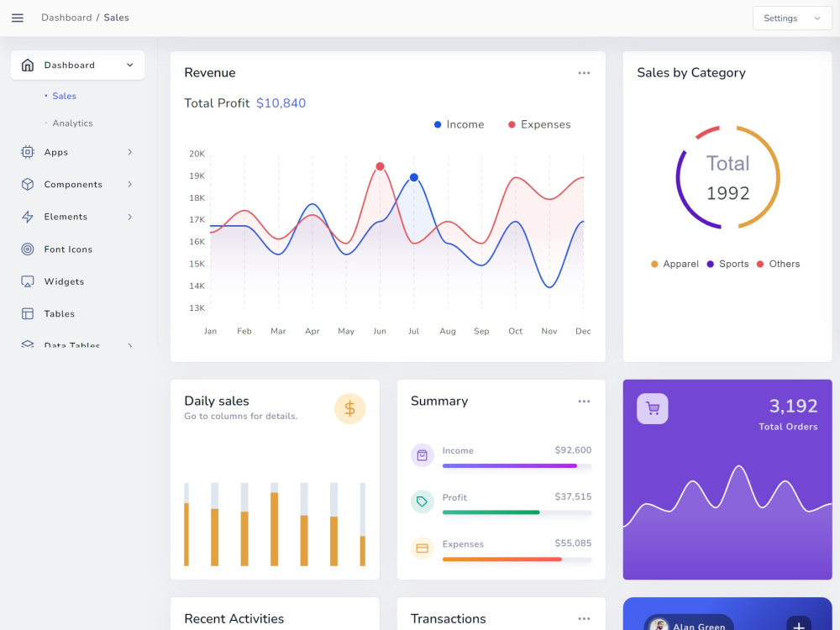Click the red Expenses marker at June
Image resolution: width=840 pixels, height=630 pixels.
[380, 166]
